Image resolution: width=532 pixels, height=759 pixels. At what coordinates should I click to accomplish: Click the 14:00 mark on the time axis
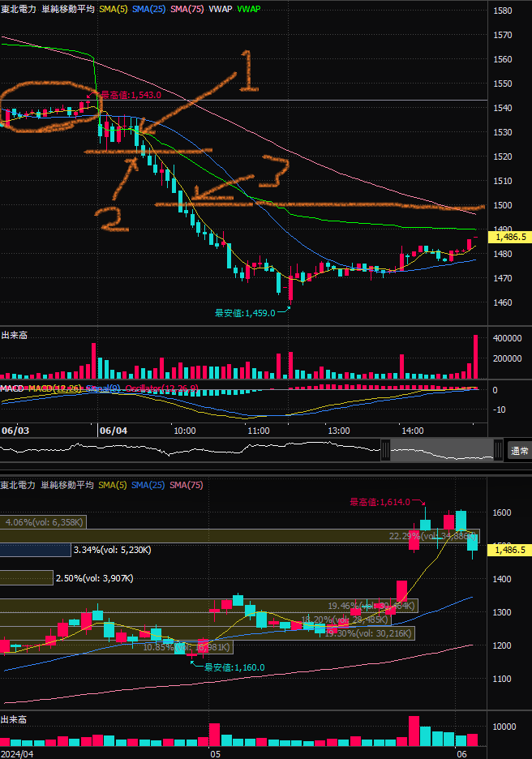[413, 431]
